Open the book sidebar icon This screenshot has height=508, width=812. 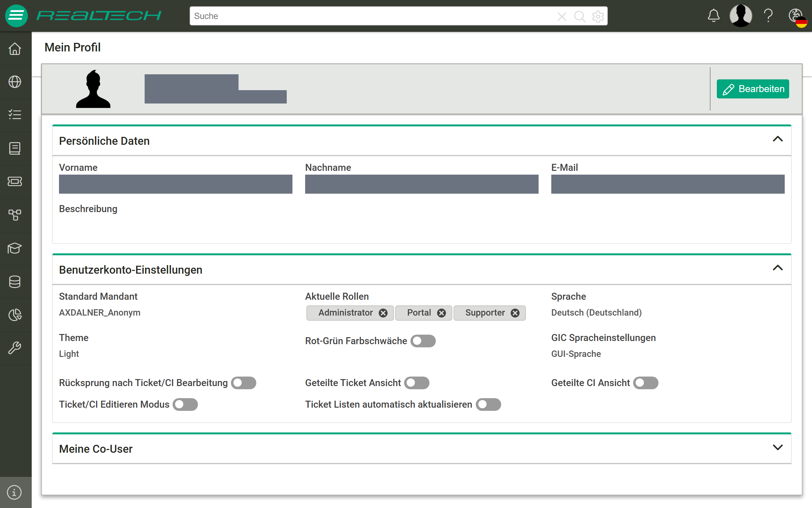(15, 148)
